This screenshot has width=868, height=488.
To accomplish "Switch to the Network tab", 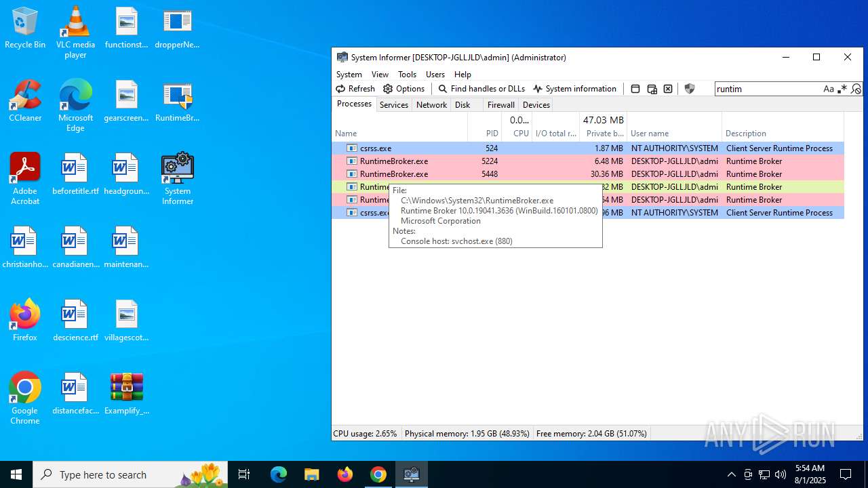I will 431,105.
